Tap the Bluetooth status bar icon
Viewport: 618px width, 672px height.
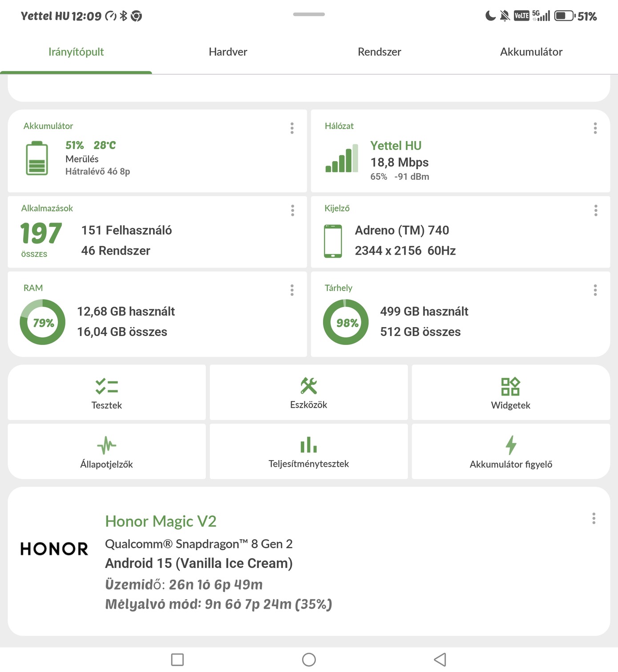tap(124, 16)
